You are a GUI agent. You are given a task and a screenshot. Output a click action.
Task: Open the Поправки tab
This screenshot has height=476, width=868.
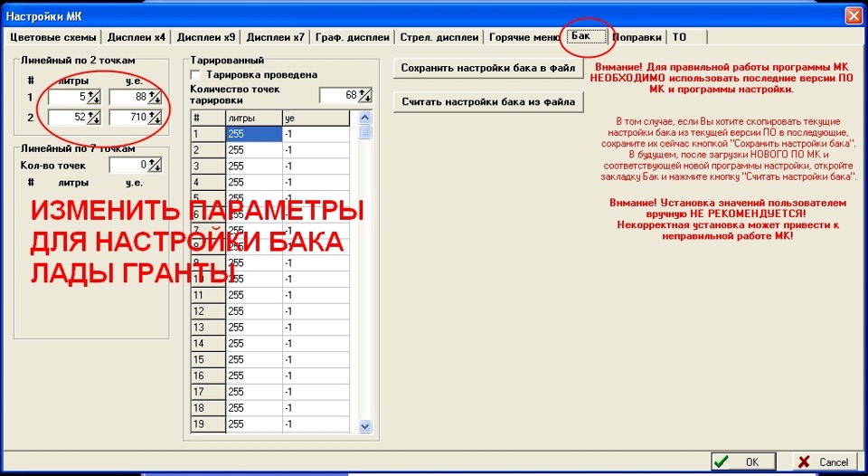[637, 37]
